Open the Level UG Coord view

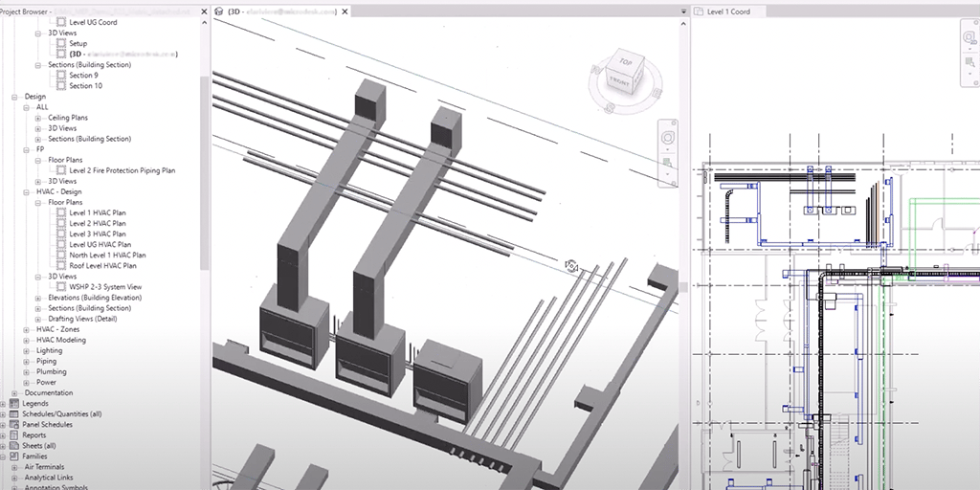pyautogui.click(x=93, y=22)
